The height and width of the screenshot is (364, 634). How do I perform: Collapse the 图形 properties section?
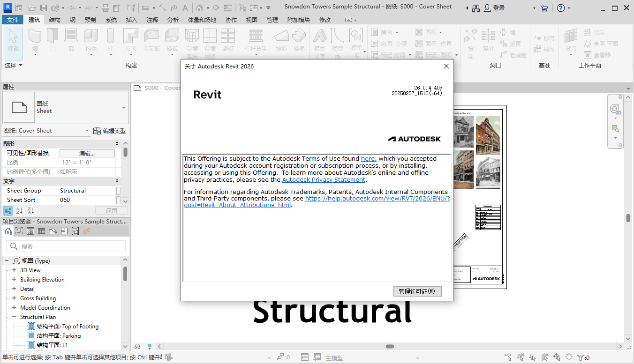(x=117, y=144)
